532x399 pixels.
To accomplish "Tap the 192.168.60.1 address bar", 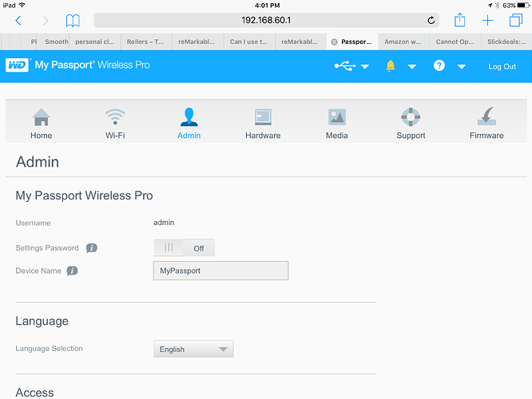I will pyautogui.click(x=266, y=20).
